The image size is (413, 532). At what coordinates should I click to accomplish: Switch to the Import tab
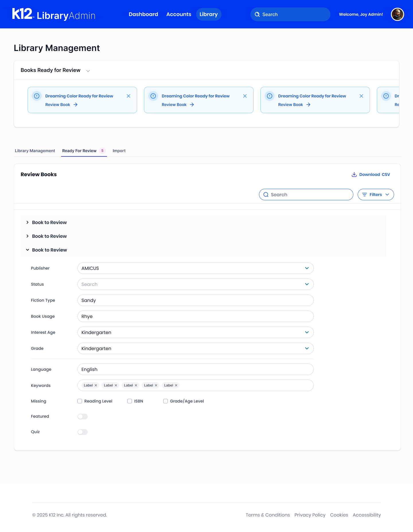[x=119, y=151]
